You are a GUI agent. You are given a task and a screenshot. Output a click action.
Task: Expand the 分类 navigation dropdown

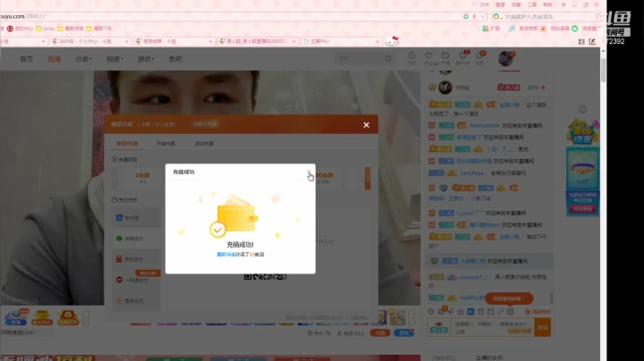(83, 59)
